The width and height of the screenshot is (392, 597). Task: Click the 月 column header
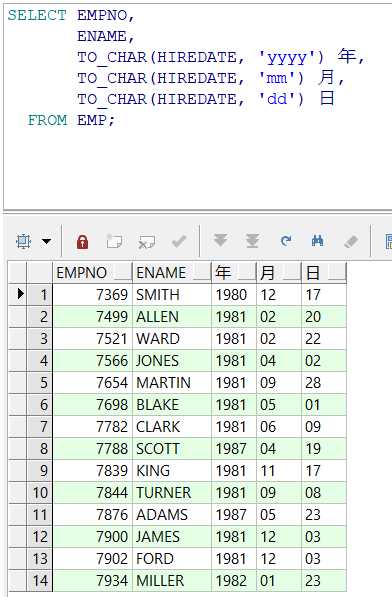click(279, 273)
